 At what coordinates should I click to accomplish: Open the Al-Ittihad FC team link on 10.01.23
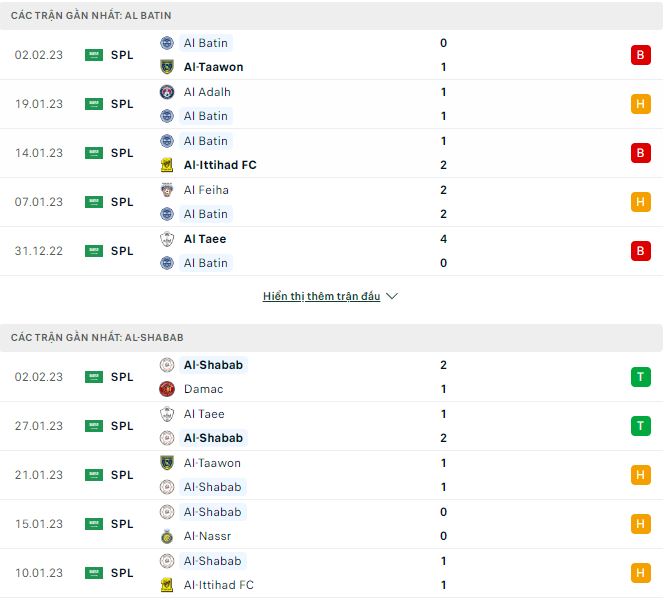[220, 585]
